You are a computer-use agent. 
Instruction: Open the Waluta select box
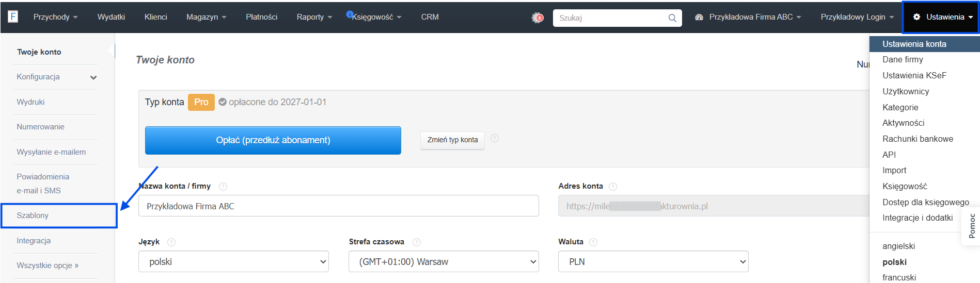[x=653, y=261]
